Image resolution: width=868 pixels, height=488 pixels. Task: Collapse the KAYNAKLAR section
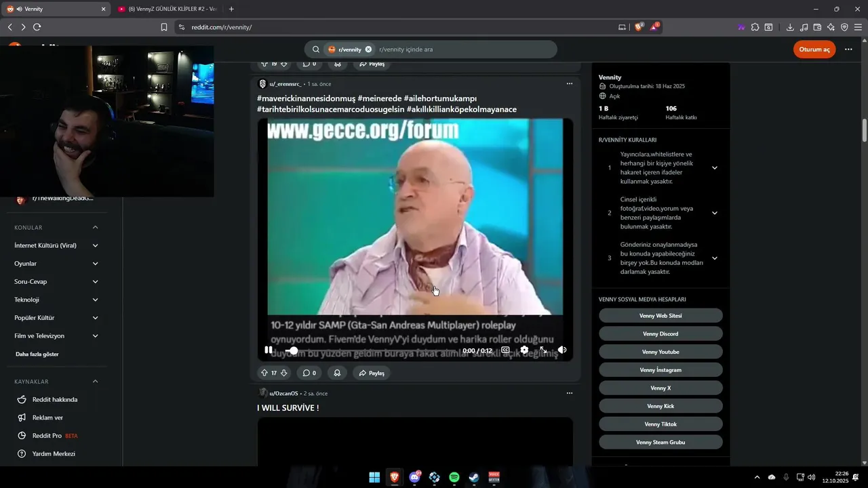point(95,382)
